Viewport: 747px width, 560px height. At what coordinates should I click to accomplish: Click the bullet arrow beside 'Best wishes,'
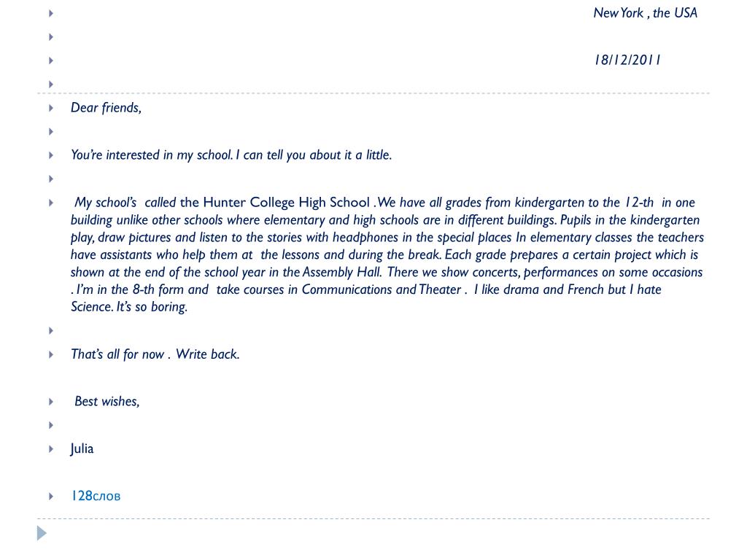51,402
